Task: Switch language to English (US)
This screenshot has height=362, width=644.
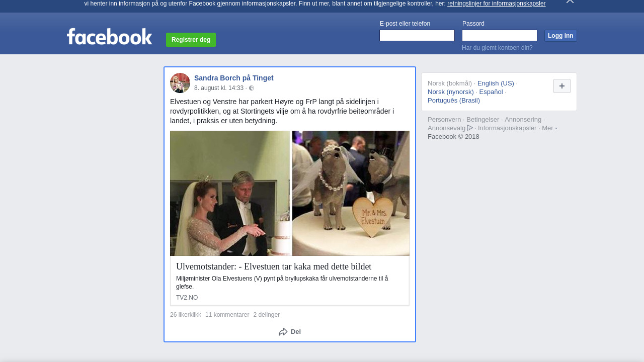Action: [x=496, y=83]
